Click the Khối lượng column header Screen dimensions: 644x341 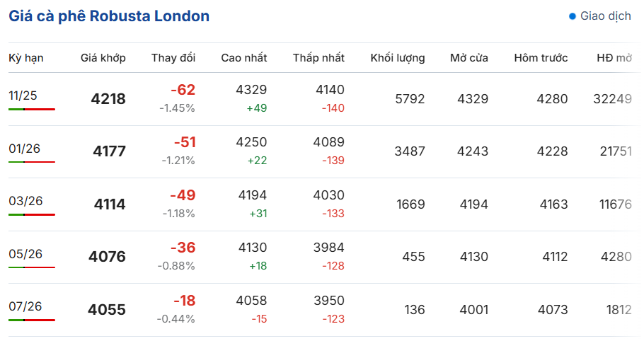[x=398, y=58]
